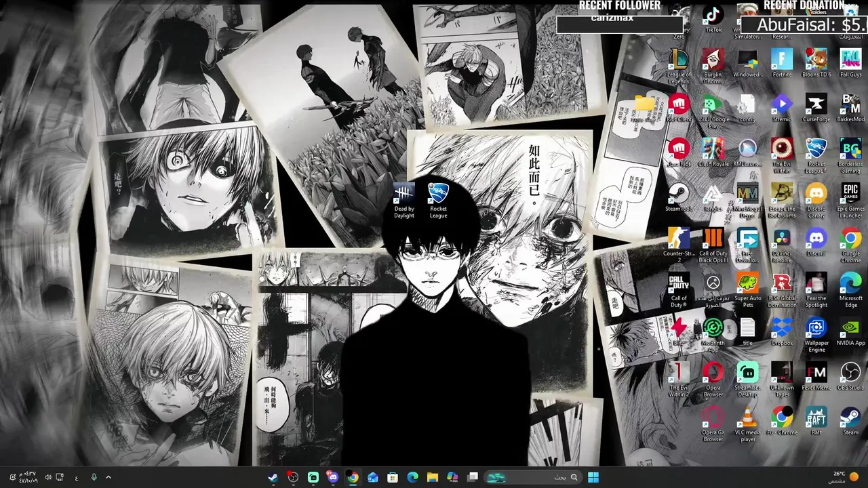Launch Fortnite desktop shortcut
Viewport: 868px width, 488px height.
click(782, 63)
